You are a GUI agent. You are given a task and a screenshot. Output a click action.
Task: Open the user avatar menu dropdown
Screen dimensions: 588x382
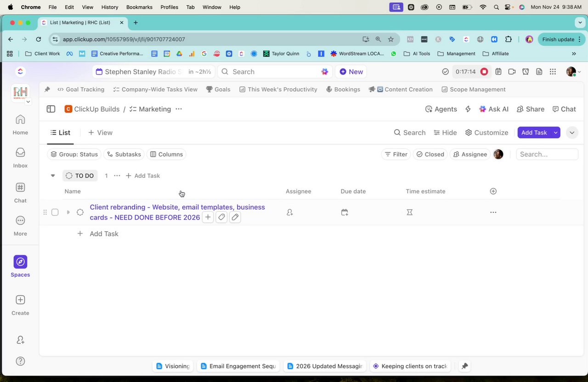pyautogui.click(x=574, y=72)
